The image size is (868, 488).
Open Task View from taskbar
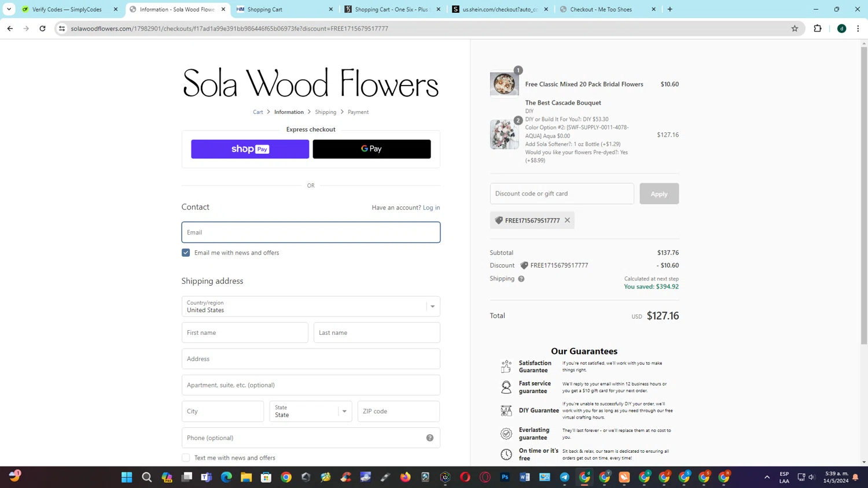pos(187,477)
